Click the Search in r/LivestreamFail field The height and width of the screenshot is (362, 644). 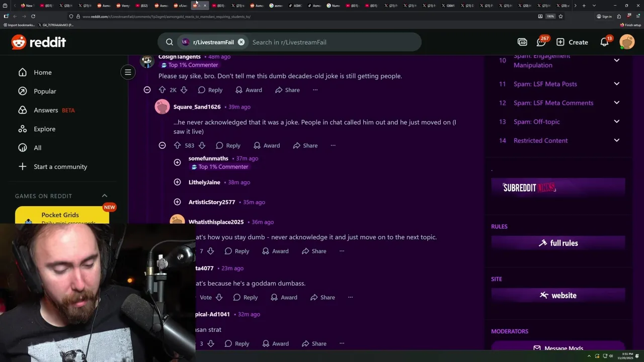[x=332, y=42]
